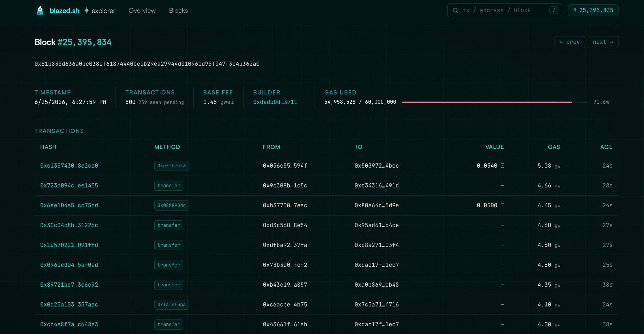Click to address 0x95ad61…c4ce

(x=377, y=225)
